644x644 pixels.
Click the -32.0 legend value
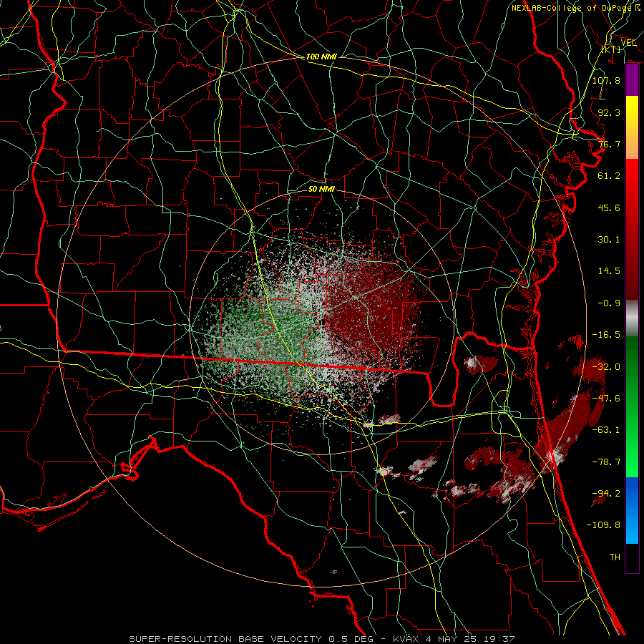(606, 367)
